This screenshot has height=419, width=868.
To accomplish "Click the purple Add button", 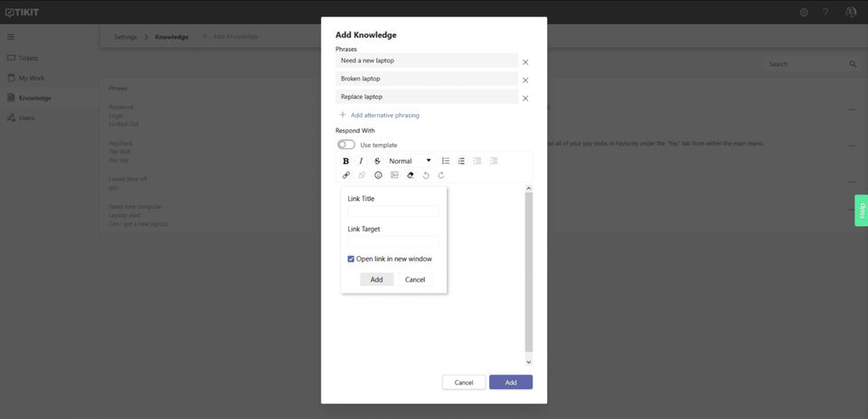I will click(511, 383).
